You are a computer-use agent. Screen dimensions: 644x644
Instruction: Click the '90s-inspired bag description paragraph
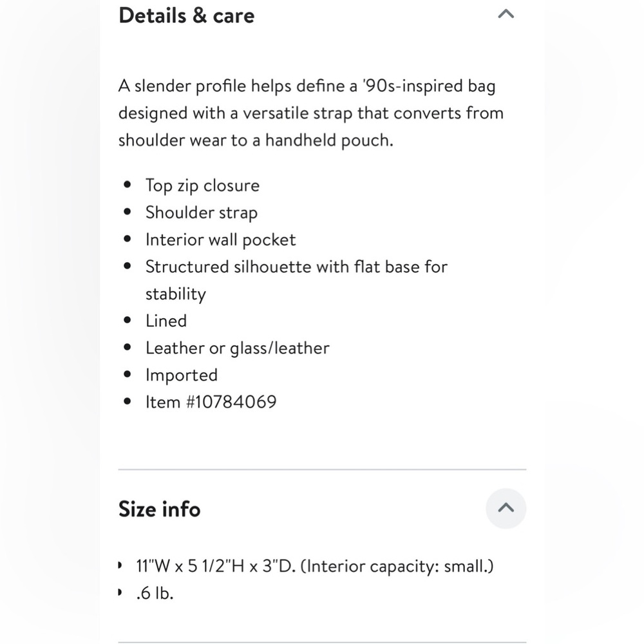tap(311, 113)
